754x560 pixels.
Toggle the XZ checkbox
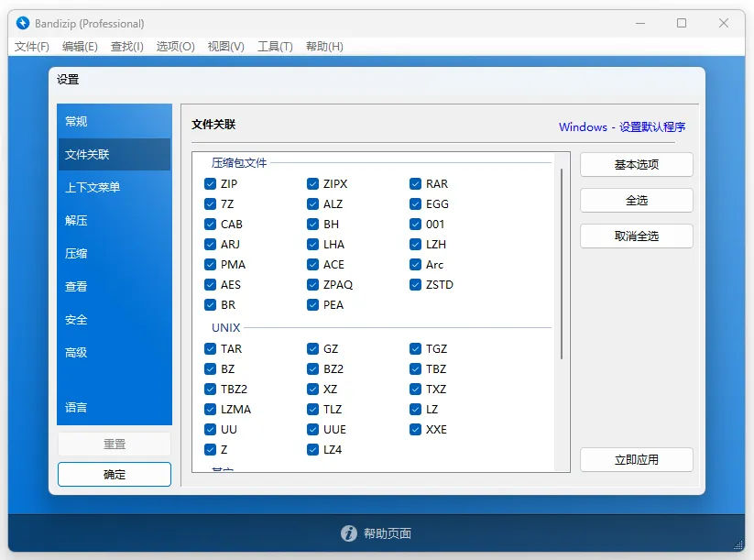312,390
